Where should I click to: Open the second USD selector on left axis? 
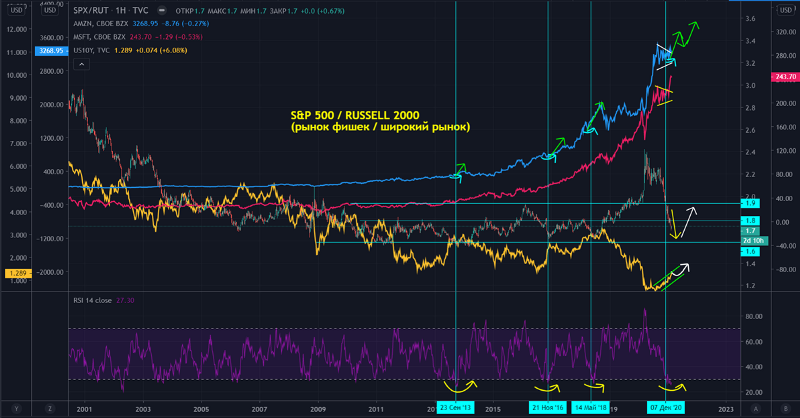47,10
